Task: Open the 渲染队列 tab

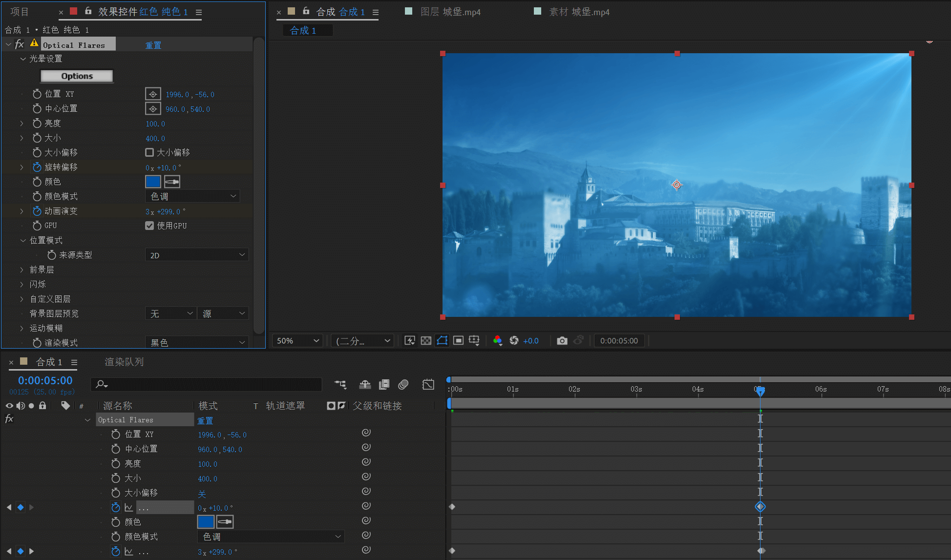Action: pyautogui.click(x=124, y=362)
